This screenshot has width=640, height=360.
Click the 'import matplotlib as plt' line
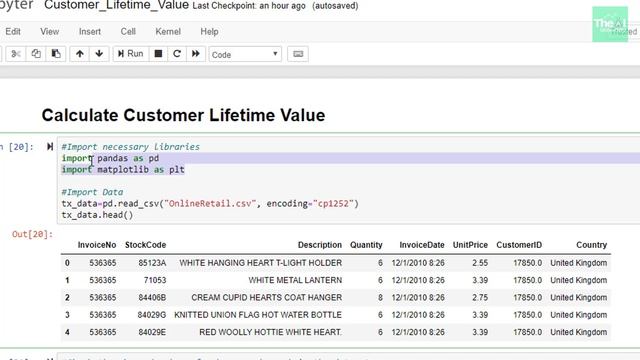pyautogui.click(x=123, y=169)
